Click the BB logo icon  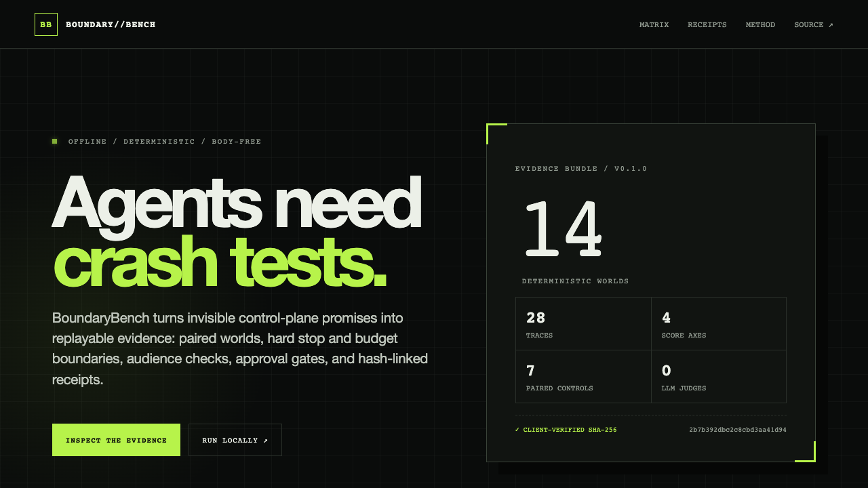(46, 24)
